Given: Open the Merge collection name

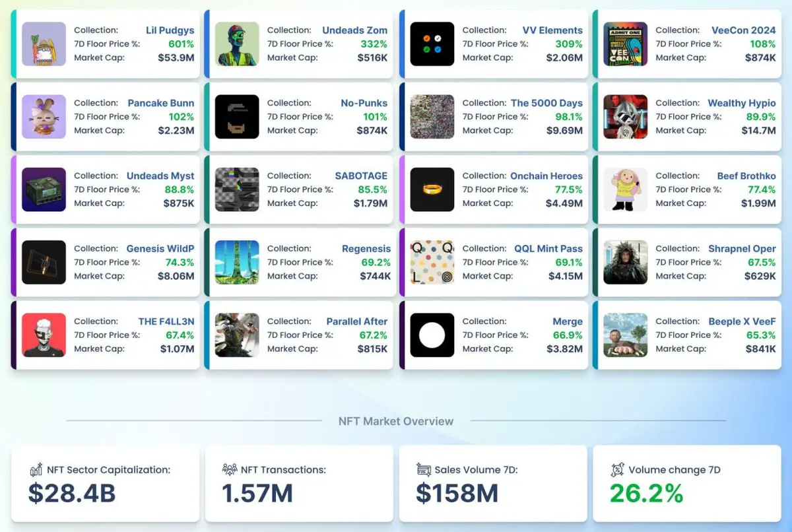Looking at the screenshot, I should pos(568,322).
